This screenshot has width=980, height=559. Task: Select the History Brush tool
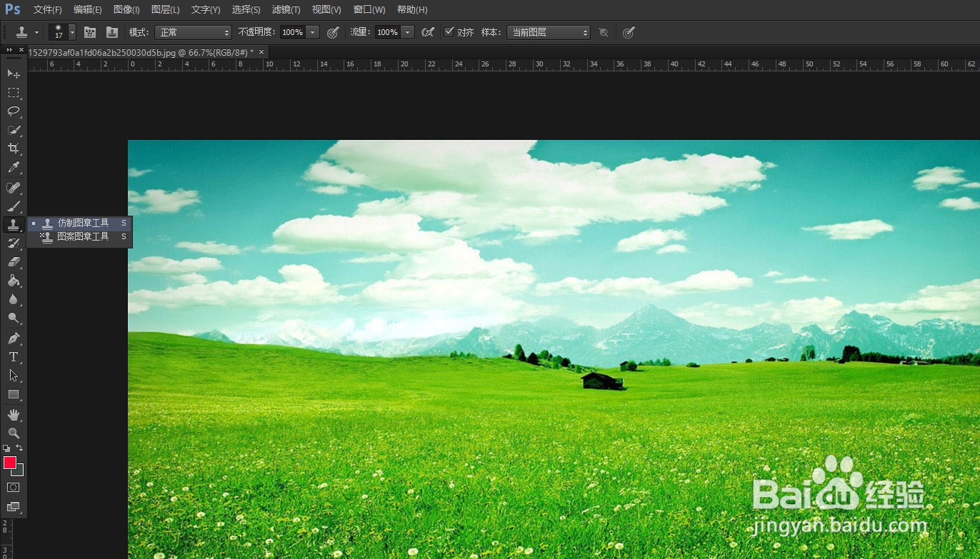(13, 243)
